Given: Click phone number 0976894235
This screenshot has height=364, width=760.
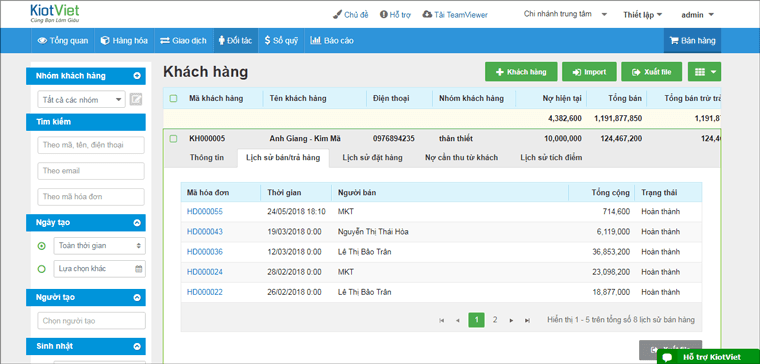Looking at the screenshot, I should point(394,139).
